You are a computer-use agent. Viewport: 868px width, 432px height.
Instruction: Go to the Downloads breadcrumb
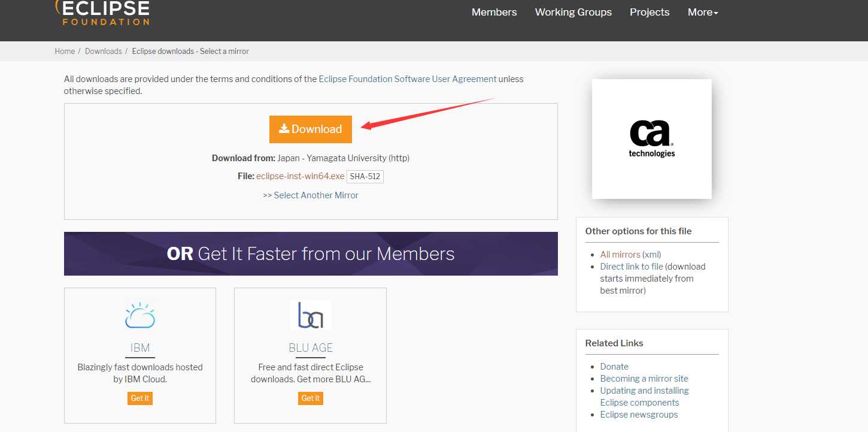pos(103,52)
